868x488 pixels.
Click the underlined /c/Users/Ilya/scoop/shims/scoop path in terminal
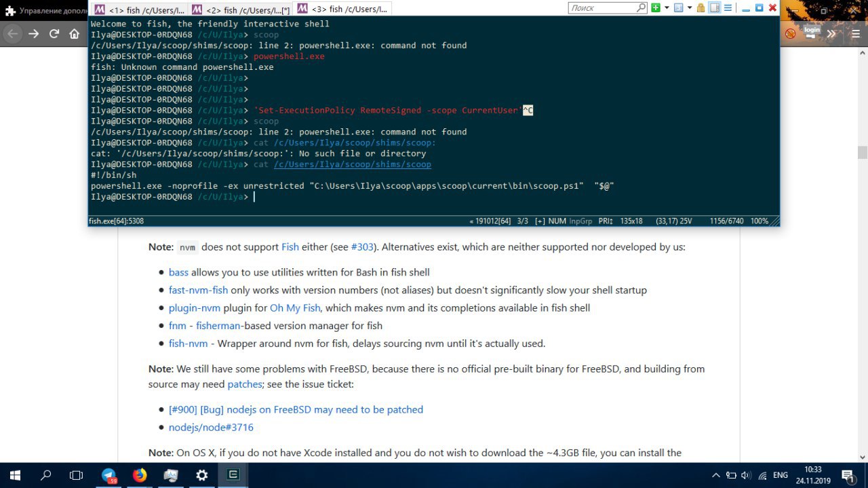(x=352, y=164)
